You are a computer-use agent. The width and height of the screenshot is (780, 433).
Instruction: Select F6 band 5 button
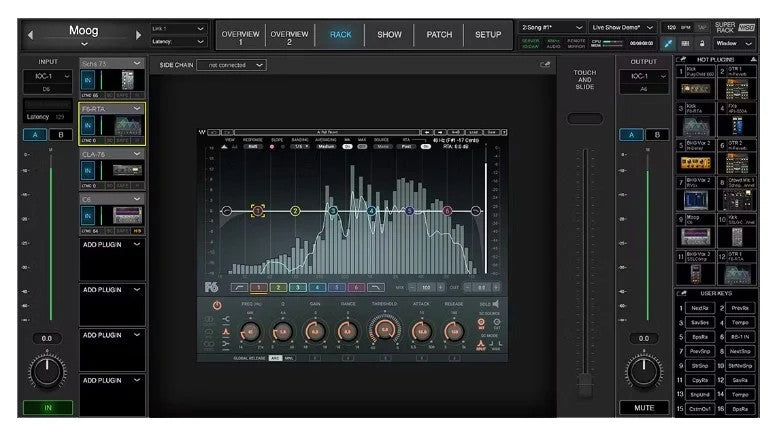coord(337,287)
